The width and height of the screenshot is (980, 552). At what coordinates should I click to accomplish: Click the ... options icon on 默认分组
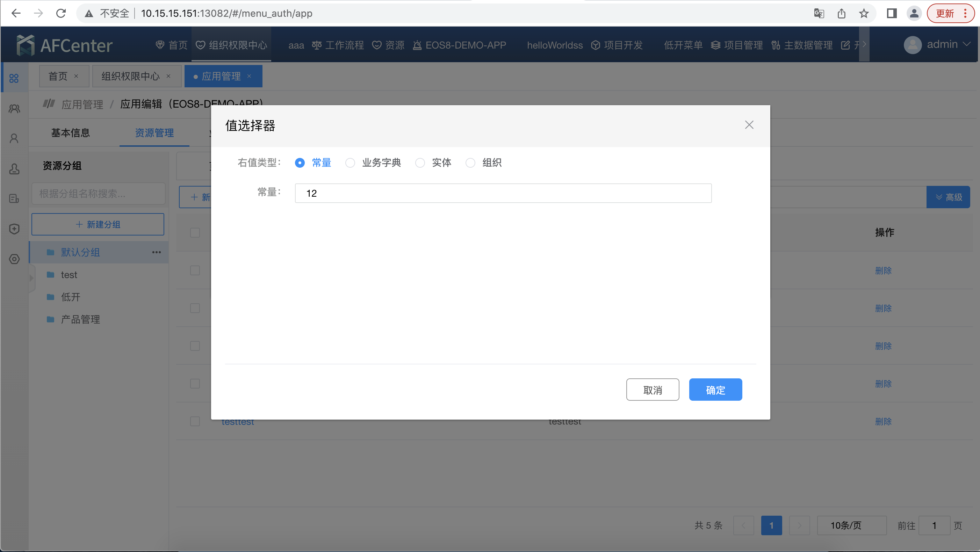156,252
